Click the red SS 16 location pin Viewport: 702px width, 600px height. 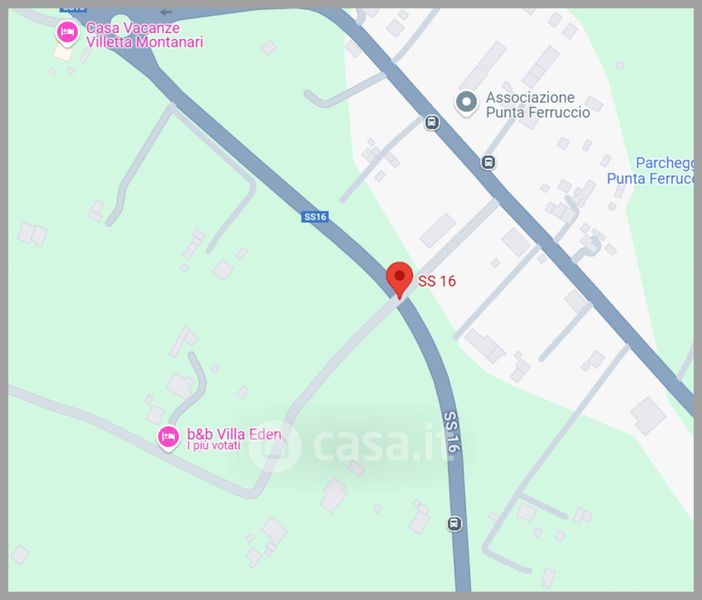click(x=399, y=280)
